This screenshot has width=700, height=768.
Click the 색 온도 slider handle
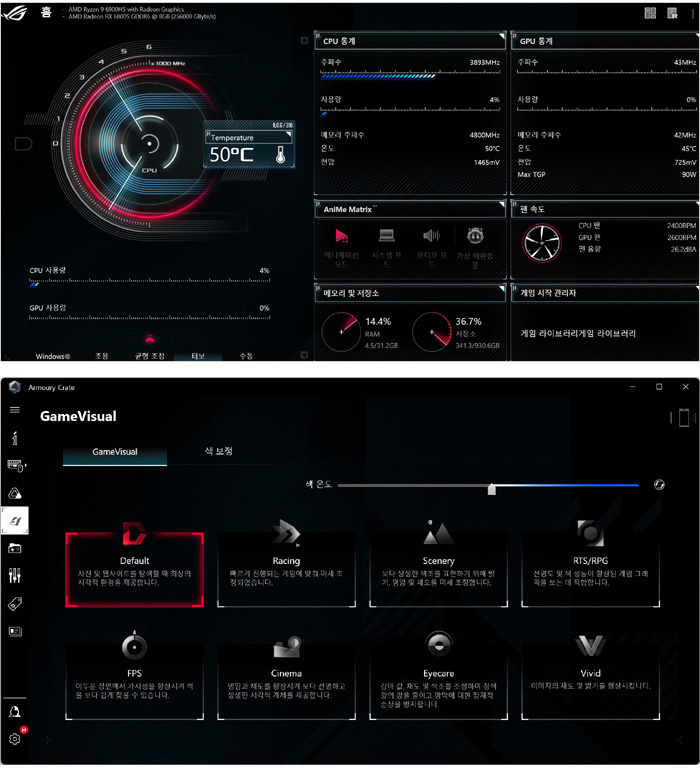492,489
